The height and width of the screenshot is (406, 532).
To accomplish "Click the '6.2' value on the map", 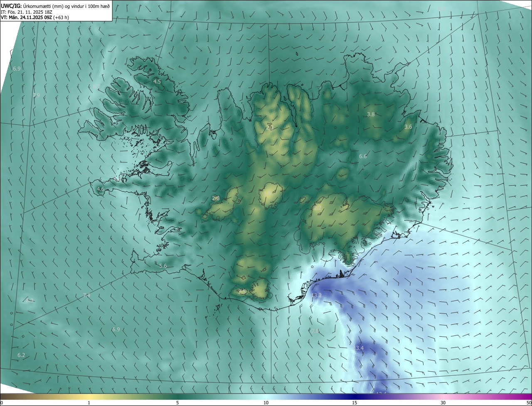I will click(x=21, y=355).
